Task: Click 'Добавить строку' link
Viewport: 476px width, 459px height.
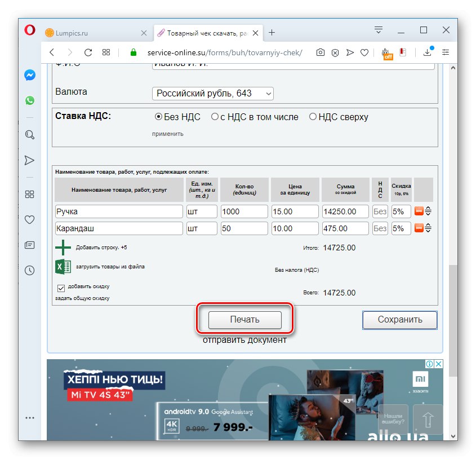Action: pyautogui.click(x=97, y=248)
